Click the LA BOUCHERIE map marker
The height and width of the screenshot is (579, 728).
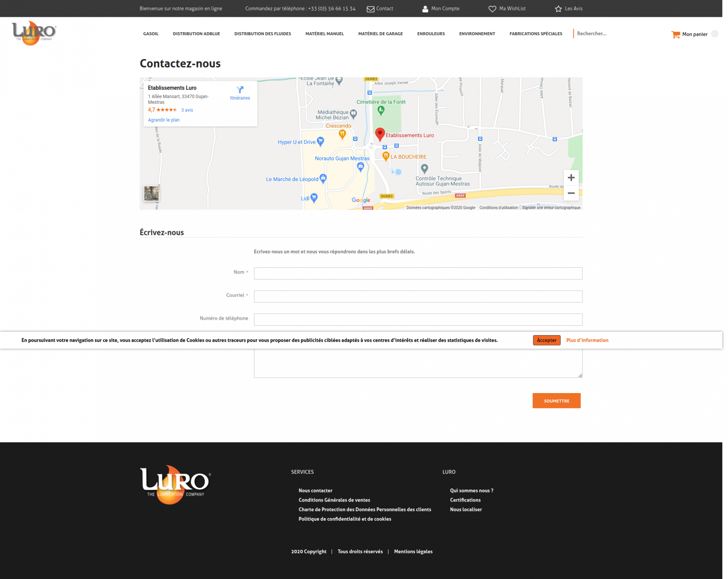point(386,156)
